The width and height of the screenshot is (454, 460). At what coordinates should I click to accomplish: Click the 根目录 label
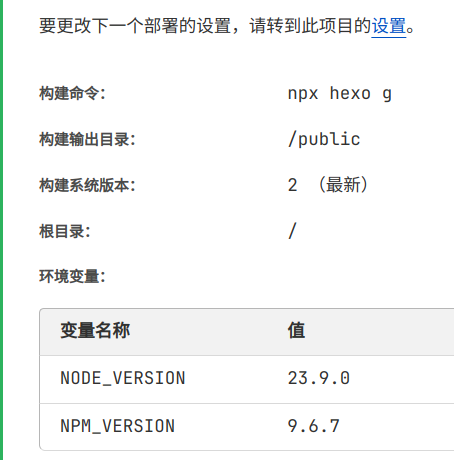tap(65, 231)
